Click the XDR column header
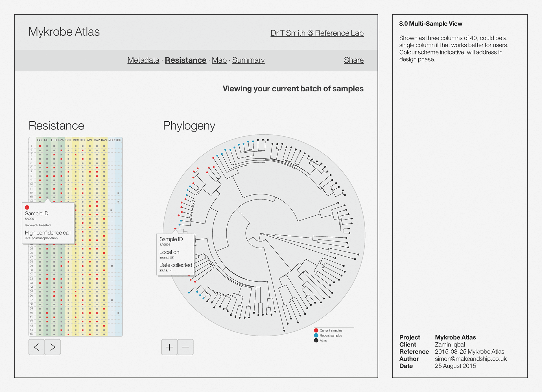The image size is (542, 392). (x=118, y=140)
